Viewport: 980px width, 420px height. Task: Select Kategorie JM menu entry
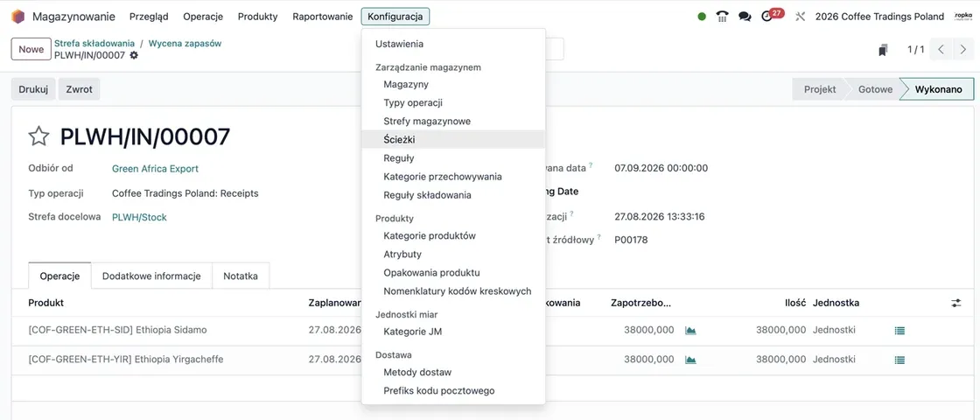point(454,332)
